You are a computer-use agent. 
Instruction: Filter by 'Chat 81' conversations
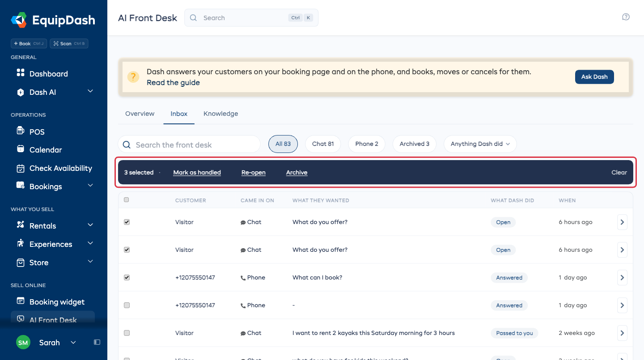323,144
